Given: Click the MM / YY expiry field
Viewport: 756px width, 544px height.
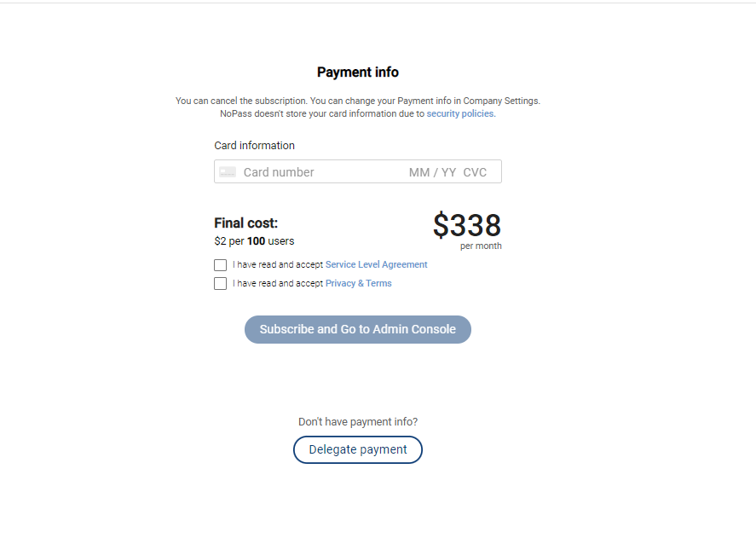Looking at the screenshot, I should click(433, 172).
